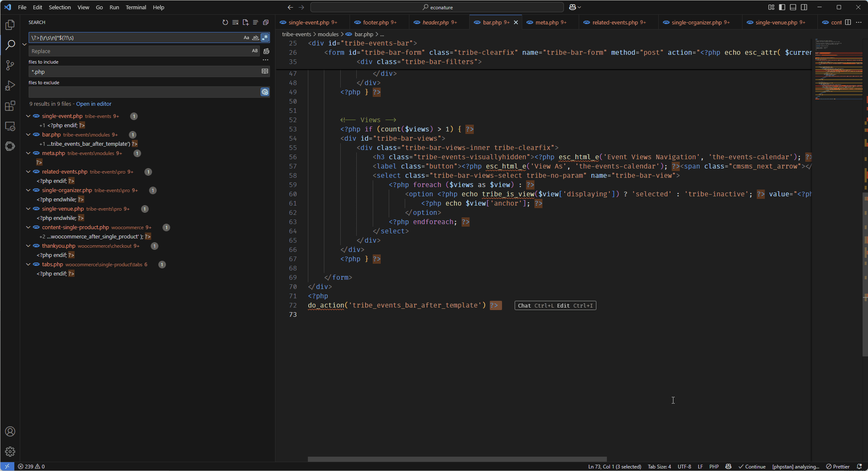Click Continue in the status bar
The height and width of the screenshot is (471, 868).
tap(753, 466)
